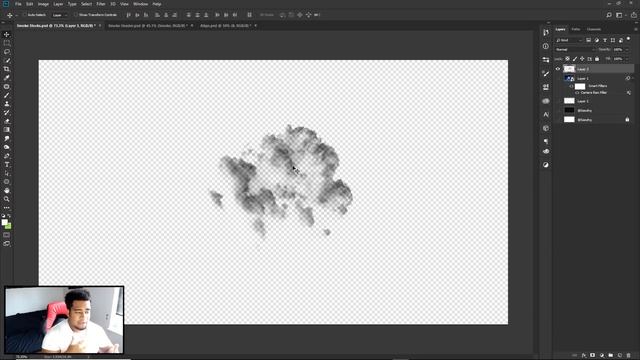This screenshot has height=360, width=640.
Task: Toggle lock image pixels brush icon
Action: (575, 59)
